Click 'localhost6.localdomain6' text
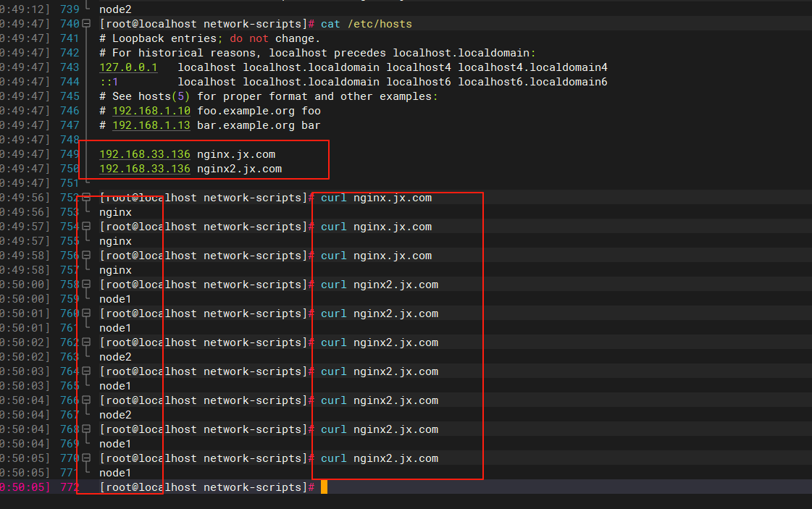Image resolution: width=812 pixels, height=509 pixels. [532, 82]
